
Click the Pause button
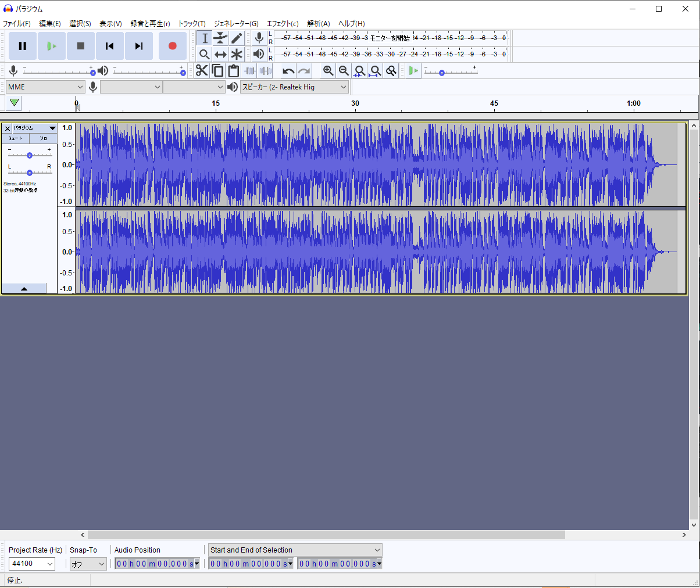point(23,46)
